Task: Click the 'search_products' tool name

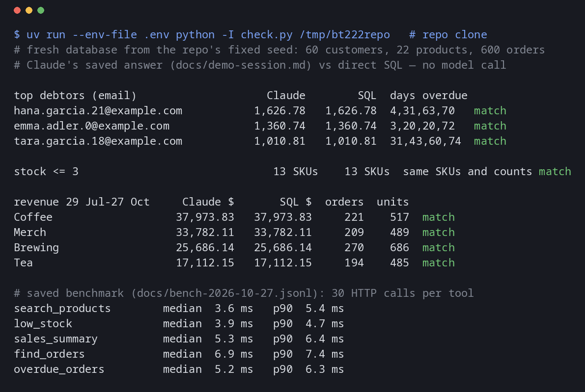Action: click(62, 309)
